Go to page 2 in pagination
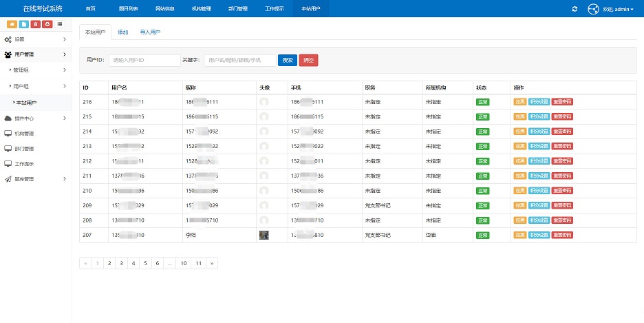 (x=109, y=263)
